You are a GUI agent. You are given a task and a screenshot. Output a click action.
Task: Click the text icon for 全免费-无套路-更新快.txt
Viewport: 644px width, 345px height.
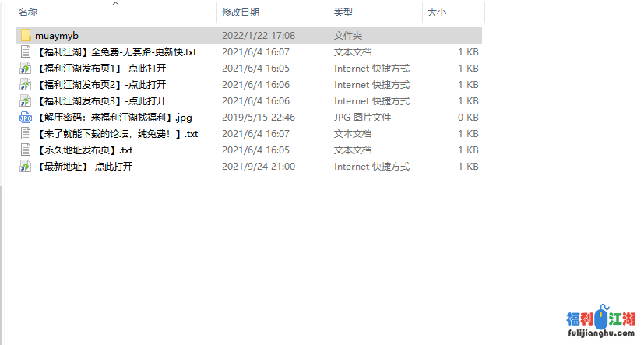point(26,52)
